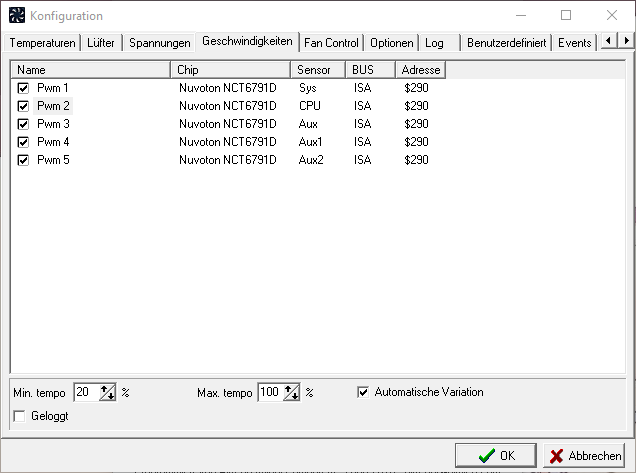Disable Automatische Variation checkbox

[x=363, y=392]
